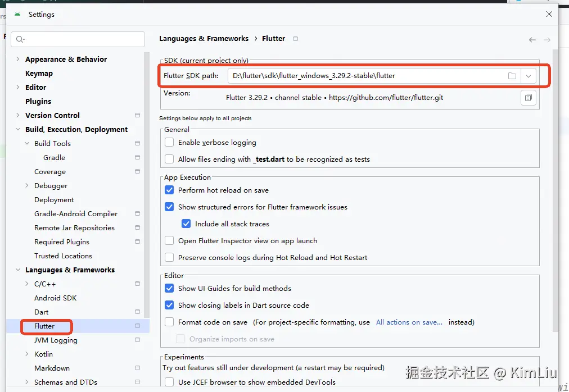Viewport: 569px width, 392px height.
Task: Click the search magnifier icon in settings
Action: pos(20,39)
